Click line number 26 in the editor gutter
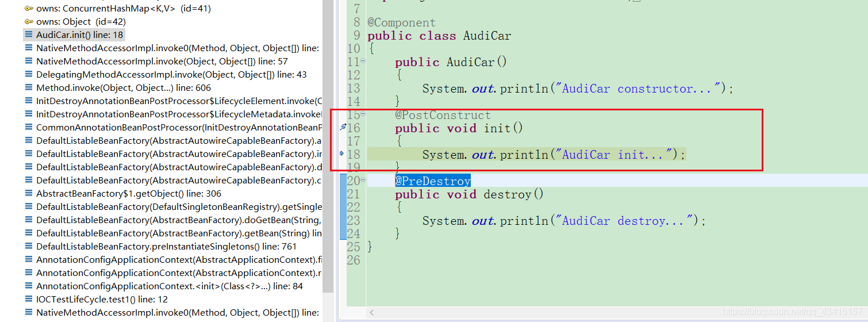This screenshot has width=868, height=322. click(354, 260)
